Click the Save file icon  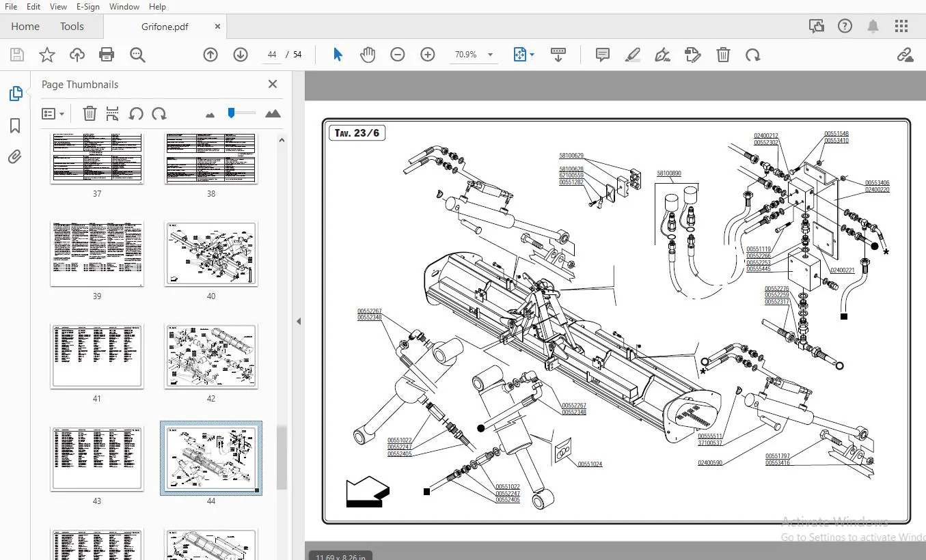tap(17, 55)
